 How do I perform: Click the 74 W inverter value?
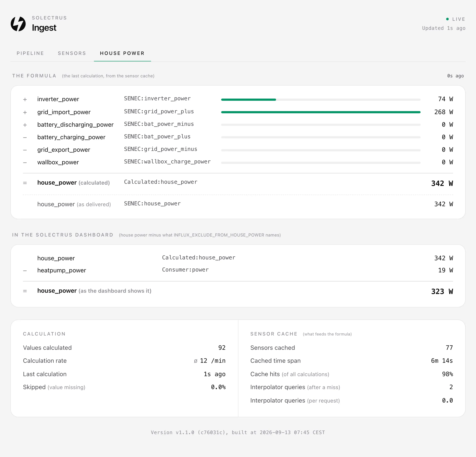tap(445, 99)
